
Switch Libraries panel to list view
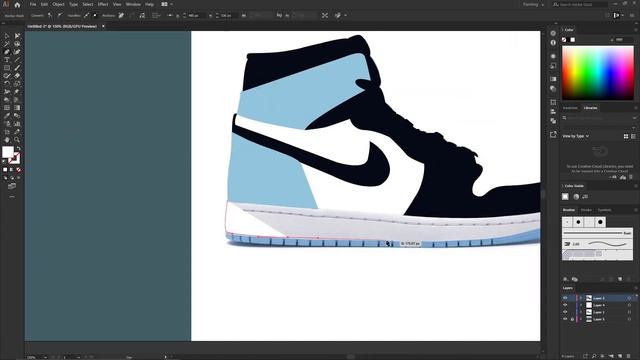(633, 136)
